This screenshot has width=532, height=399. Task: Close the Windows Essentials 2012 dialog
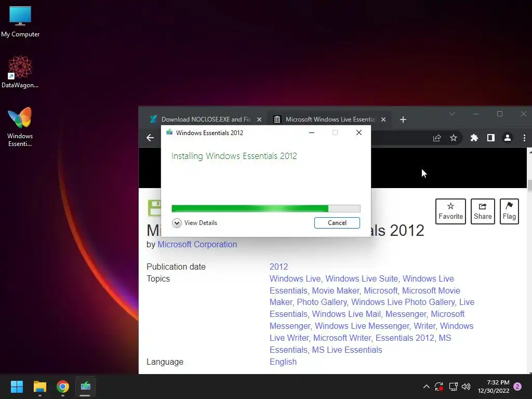[359, 132]
